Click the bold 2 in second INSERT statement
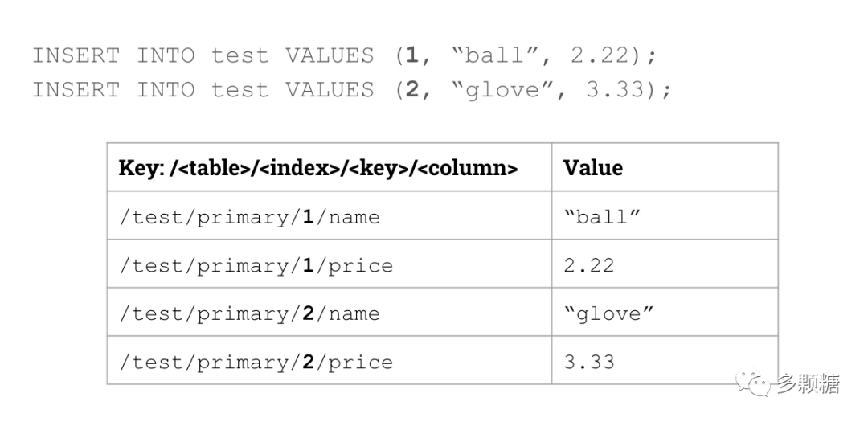The width and height of the screenshot is (868, 422). [x=412, y=89]
